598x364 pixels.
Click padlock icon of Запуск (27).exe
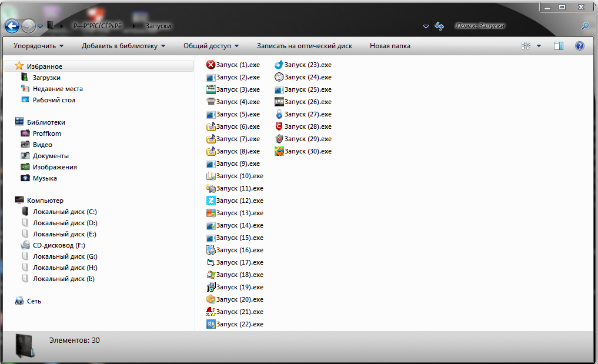[279, 114]
